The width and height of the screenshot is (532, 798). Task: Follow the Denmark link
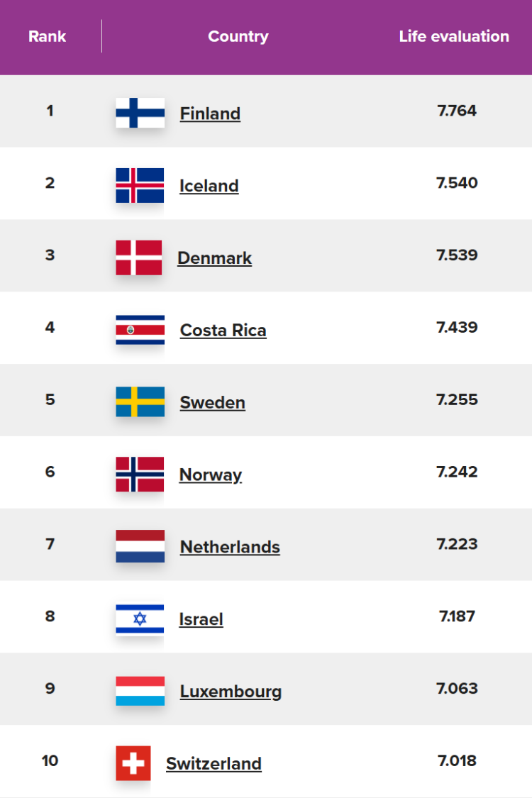pyautogui.click(x=214, y=258)
